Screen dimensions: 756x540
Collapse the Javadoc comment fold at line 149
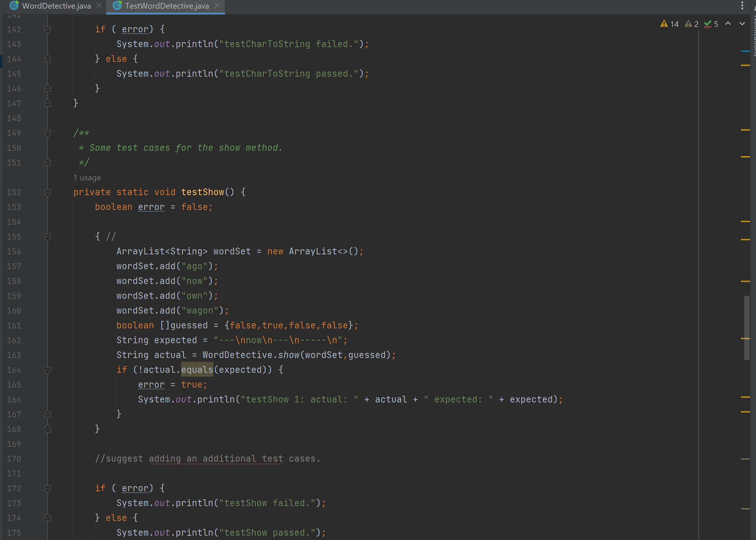click(x=48, y=133)
